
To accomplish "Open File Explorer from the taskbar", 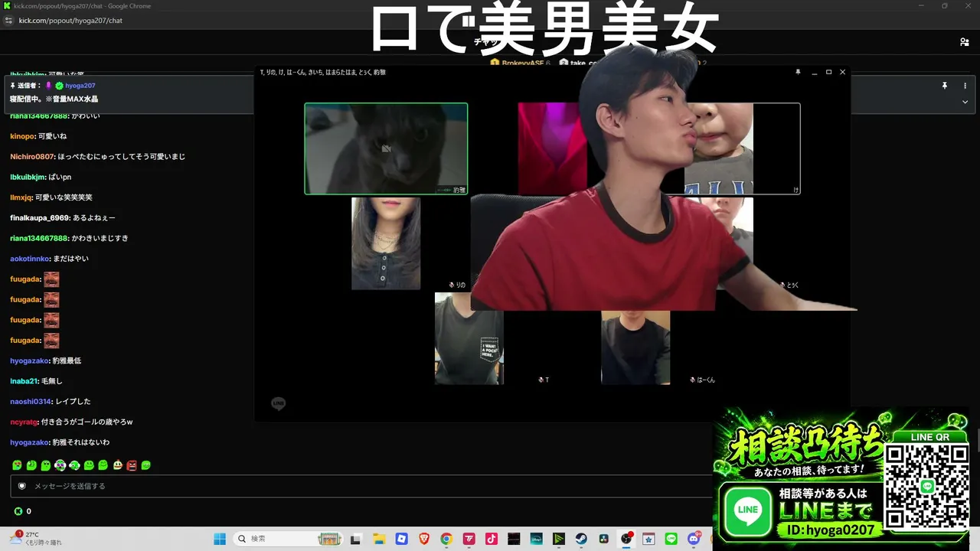I will pos(379,539).
